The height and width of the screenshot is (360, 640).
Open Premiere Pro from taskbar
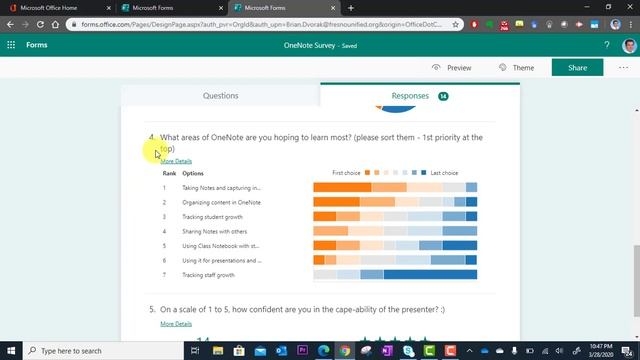(302, 351)
